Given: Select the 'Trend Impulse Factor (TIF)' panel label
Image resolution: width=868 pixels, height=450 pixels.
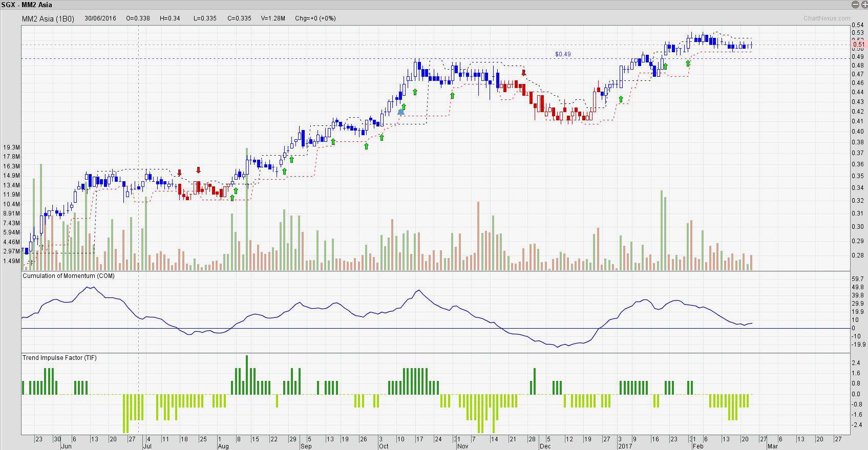Looking at the screenshot, I should (x=59, y=358).
